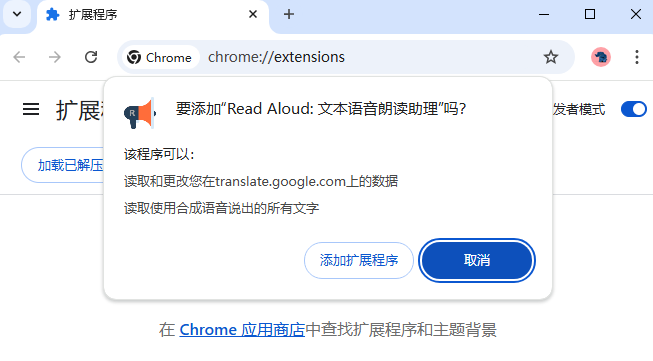Screen dimensions: 653x361
Task: Click the forward navigation arrow
Action: click(55, 57)
